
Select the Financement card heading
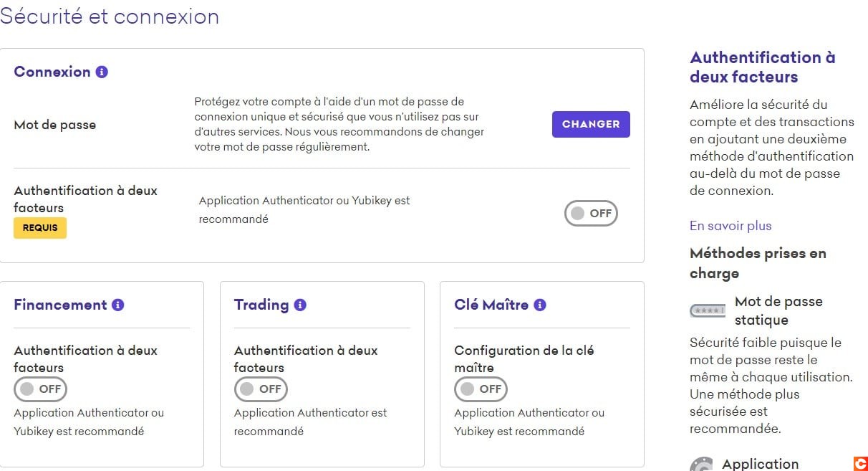pyautogui.click(x=60, y=305)
